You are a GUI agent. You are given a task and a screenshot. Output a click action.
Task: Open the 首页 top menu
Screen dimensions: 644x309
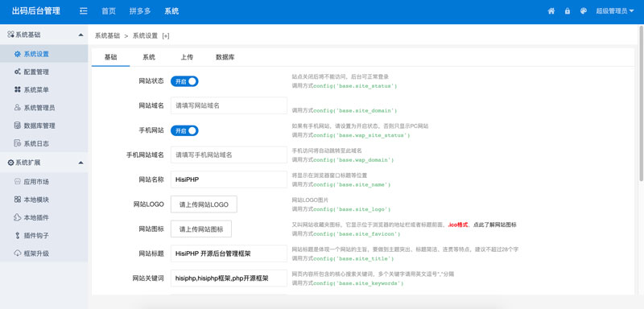tap(109, 11)
